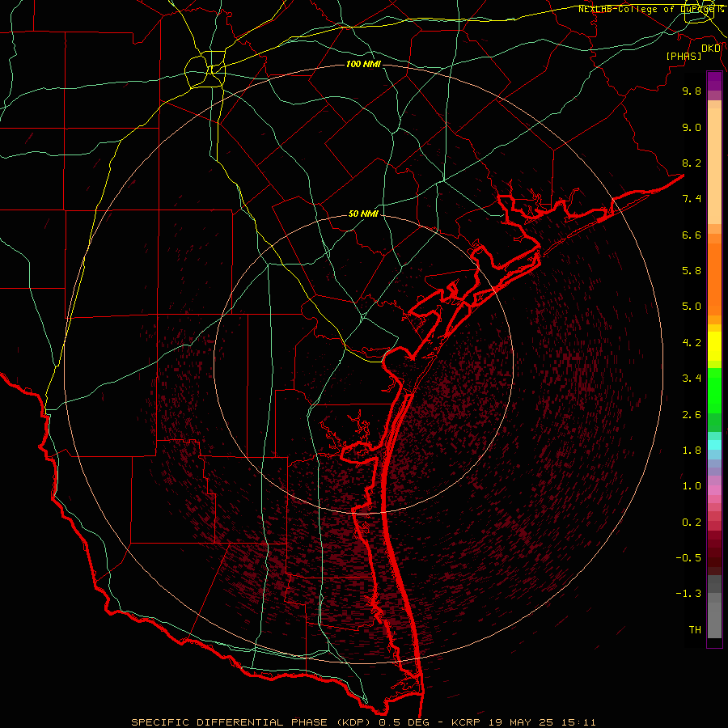The image size is (728, 728).
Task: Click the bright yellow segment of color bar
Action: 714,346
